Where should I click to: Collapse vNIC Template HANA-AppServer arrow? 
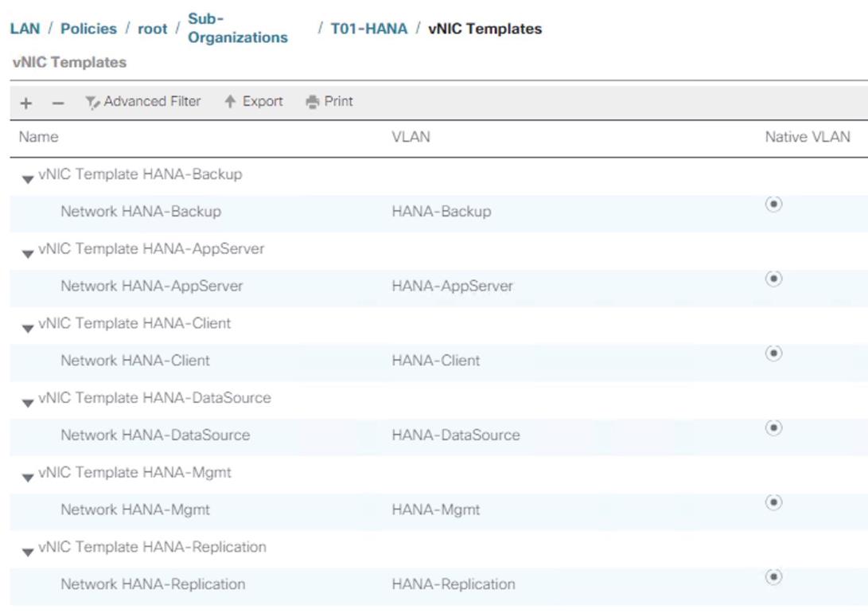(x=28, y=254)
